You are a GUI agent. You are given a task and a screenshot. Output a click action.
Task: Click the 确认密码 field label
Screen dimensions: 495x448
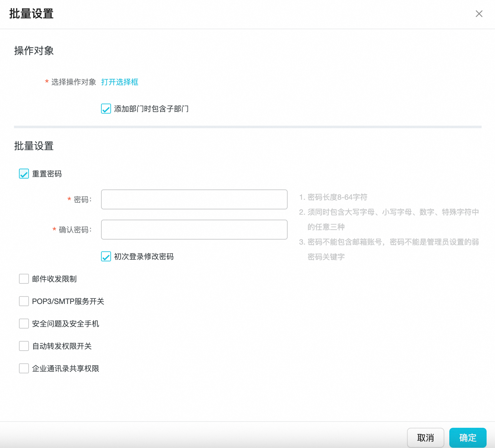click(x=75, y=230)
